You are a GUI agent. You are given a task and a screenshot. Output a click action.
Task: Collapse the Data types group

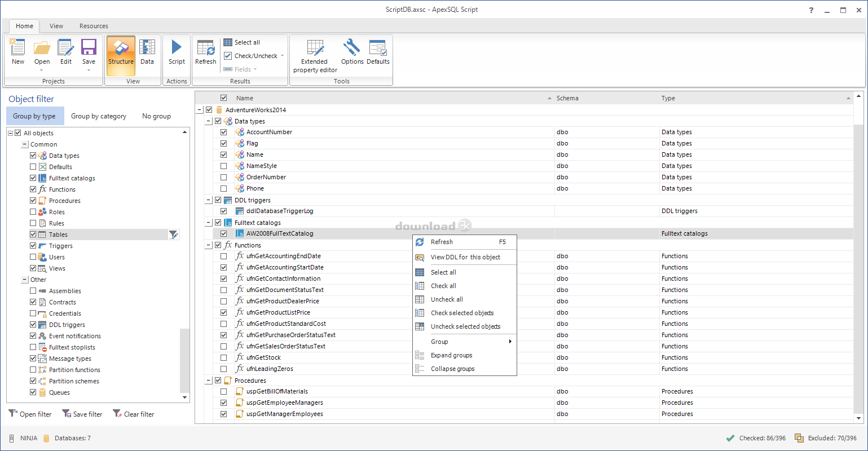pyautogui.click(x=209, y=121)
